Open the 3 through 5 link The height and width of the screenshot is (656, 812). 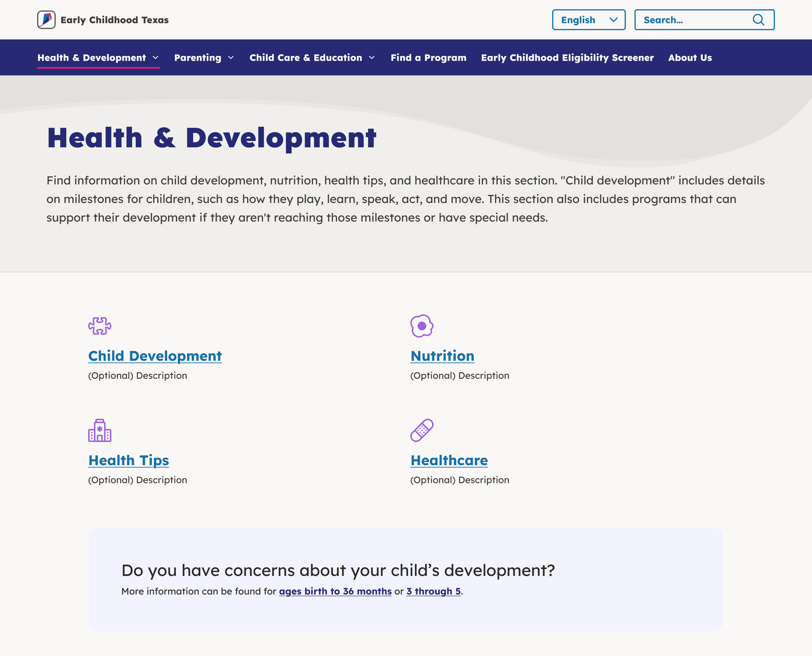tap(433, 591)
